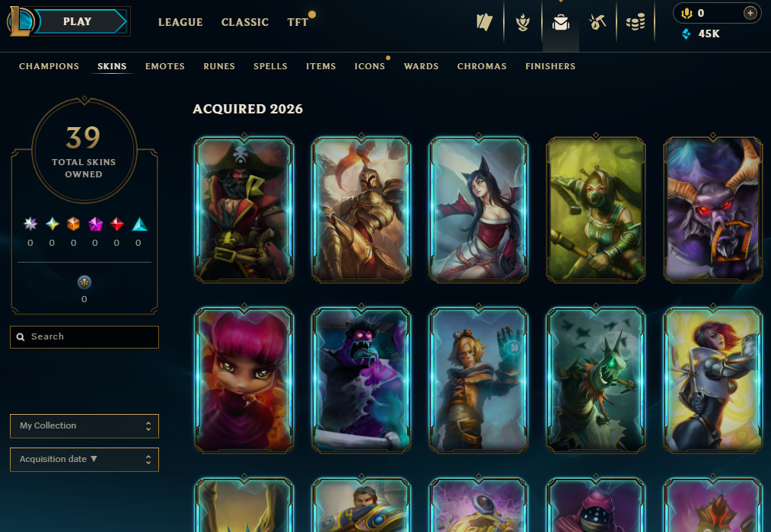The image size is (771, 532).
Task: Open the Profile cards icon
Action: point(484,22)
